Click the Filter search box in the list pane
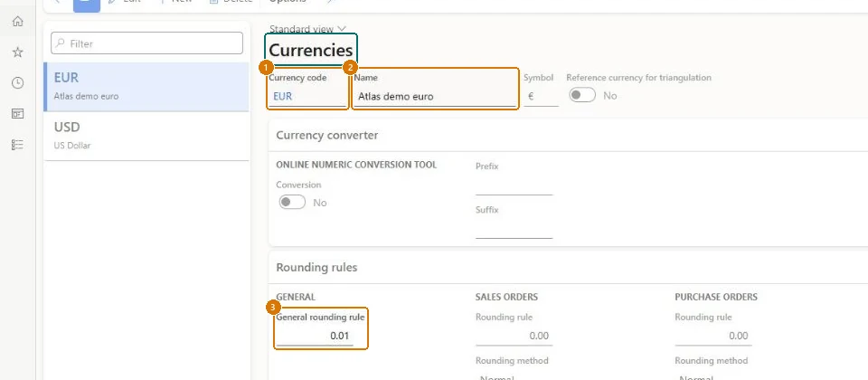 tap(146, 43)
